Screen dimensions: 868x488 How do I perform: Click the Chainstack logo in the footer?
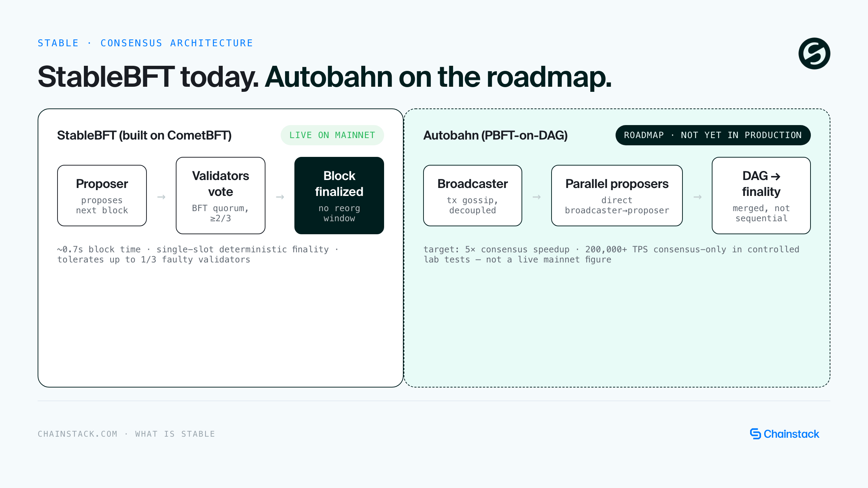tap(784, 434)
